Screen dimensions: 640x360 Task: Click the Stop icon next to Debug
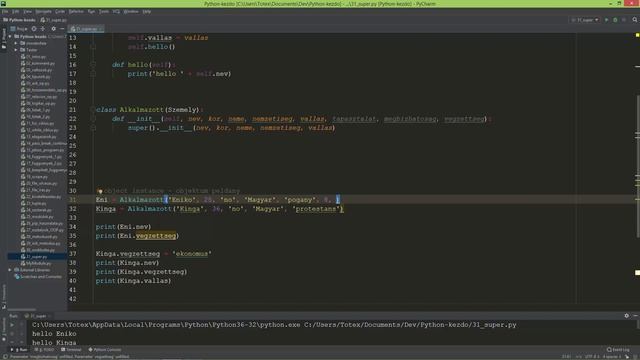[624, 20]
